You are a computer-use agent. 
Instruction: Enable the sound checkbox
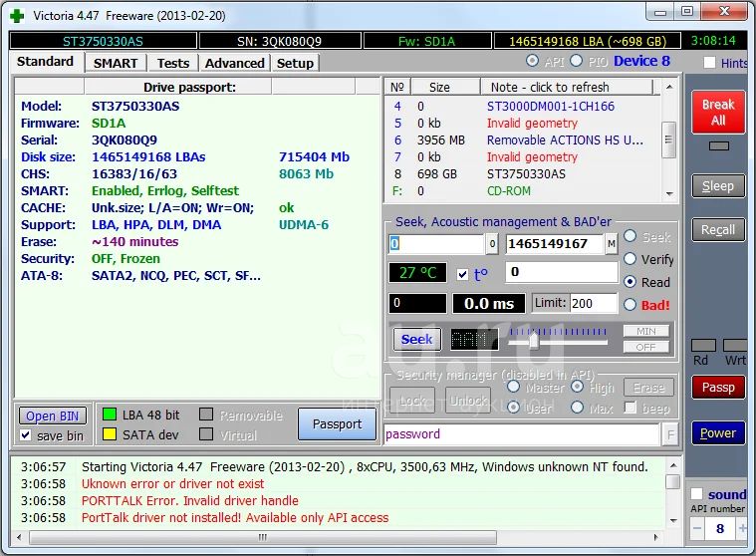tap(696, 494)
